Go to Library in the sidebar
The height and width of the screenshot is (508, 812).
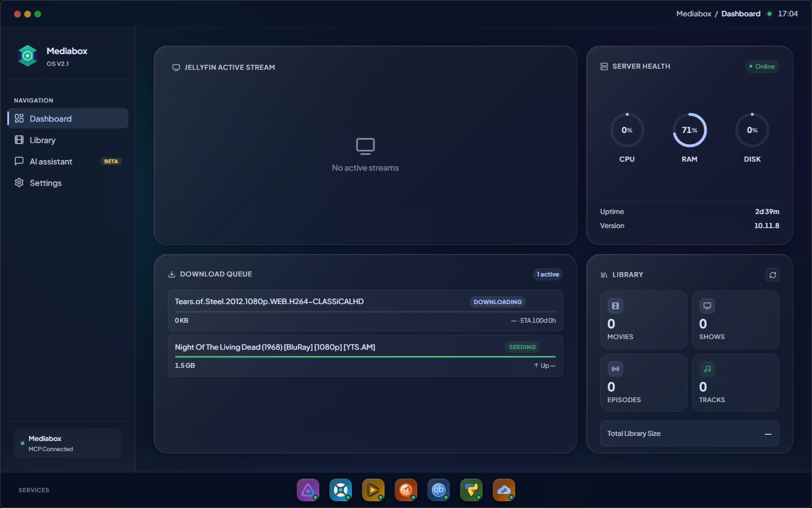click(x=68, y=140)
